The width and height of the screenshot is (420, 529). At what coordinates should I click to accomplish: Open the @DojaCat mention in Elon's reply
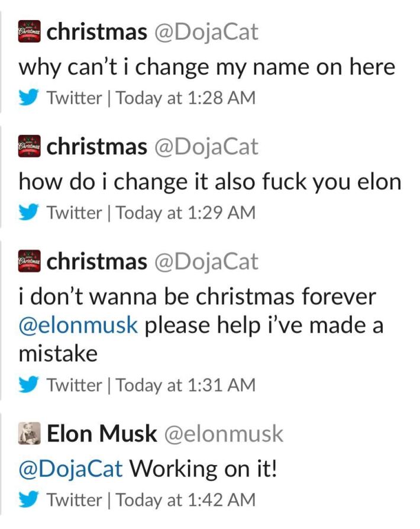pyautogui.click(x=71, y=469)
